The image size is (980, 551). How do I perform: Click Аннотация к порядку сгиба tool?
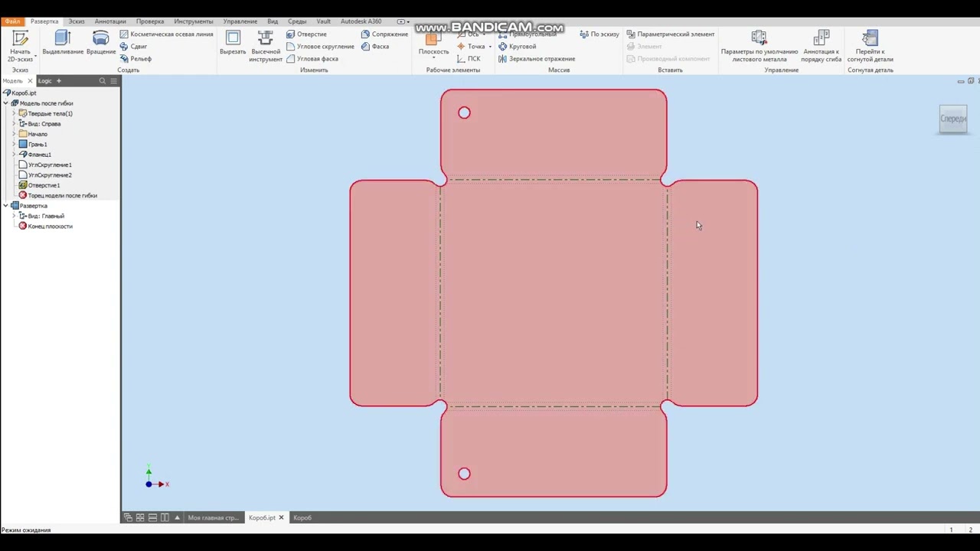pyautogui.click(x=822, y=46)
